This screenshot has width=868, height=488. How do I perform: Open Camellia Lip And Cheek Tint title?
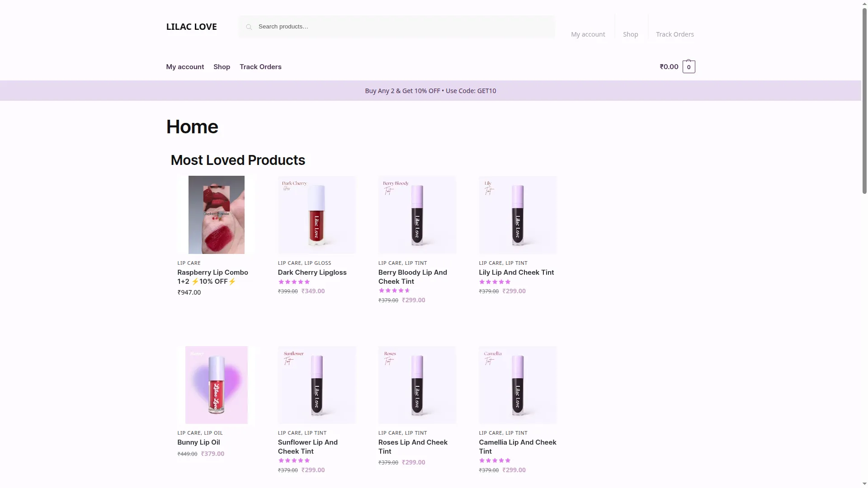(x=518, y=447)
